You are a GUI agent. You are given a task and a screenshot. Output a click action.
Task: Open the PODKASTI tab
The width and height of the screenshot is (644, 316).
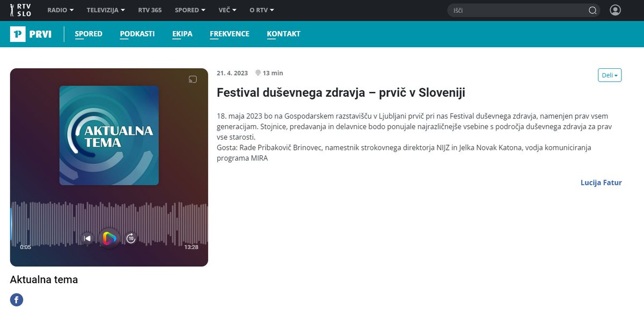(137, 34)
